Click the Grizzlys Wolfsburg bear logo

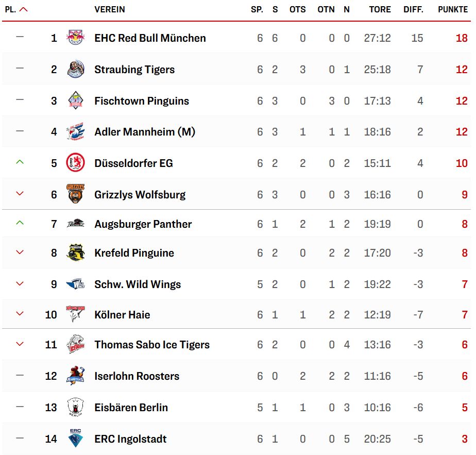point(75,194)
